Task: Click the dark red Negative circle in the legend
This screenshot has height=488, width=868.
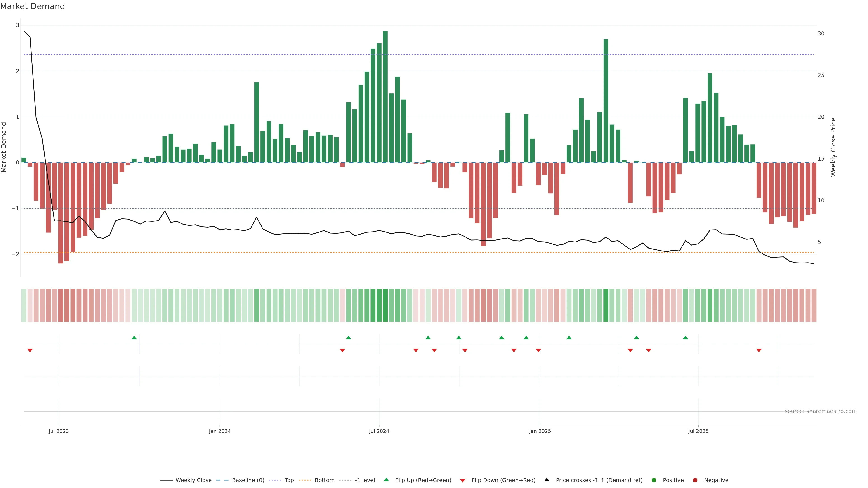Action: click(695, 480)
